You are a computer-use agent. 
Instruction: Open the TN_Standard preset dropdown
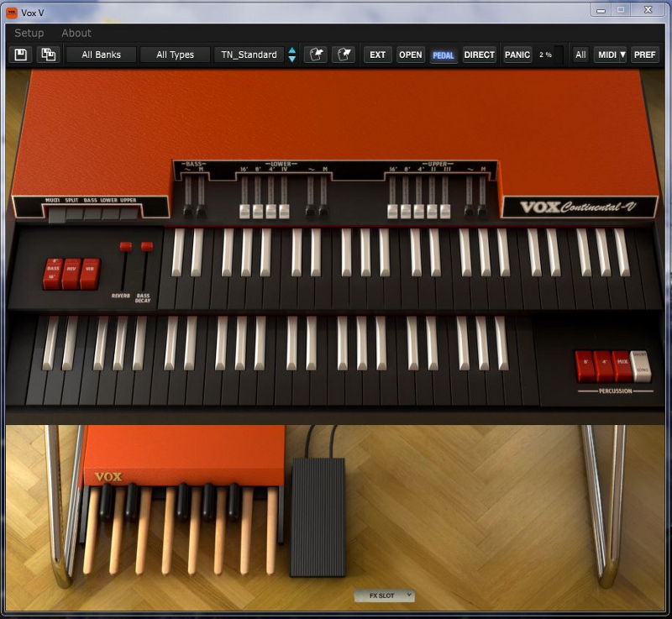click(x=249, y=55)
